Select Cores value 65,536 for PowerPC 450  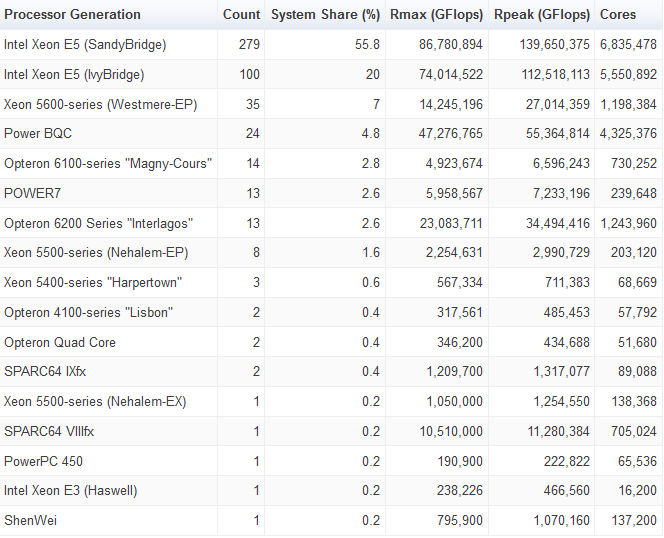coord(637,461)
